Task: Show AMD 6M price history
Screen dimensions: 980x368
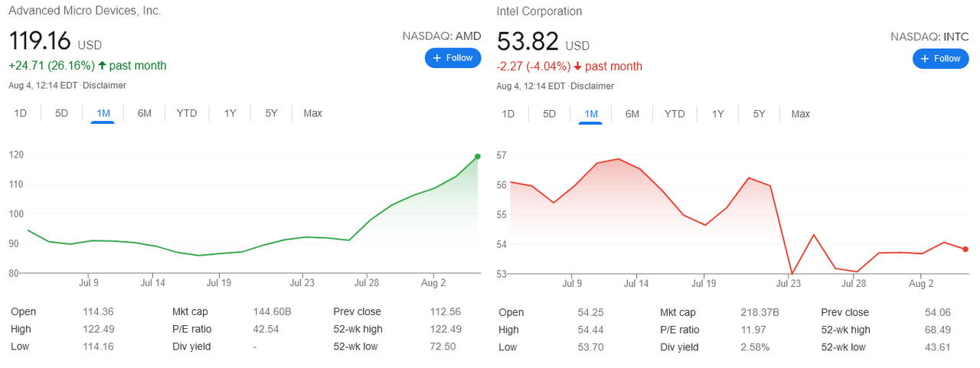Action: [144, 113]
